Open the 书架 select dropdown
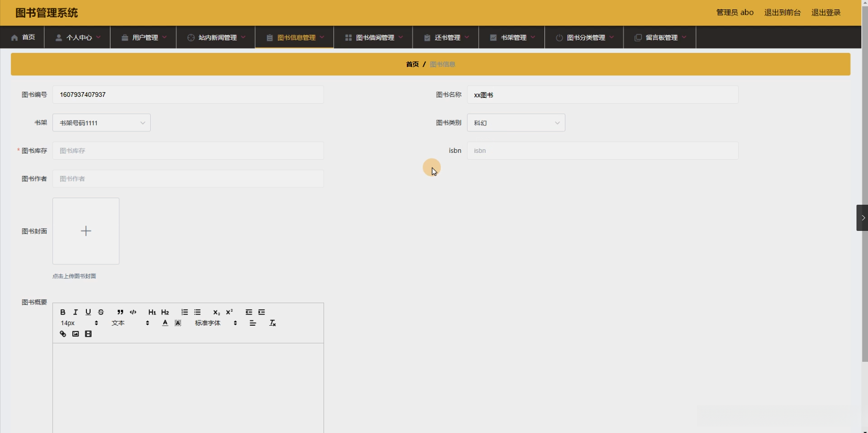868x433 pixels. (102, 123)
